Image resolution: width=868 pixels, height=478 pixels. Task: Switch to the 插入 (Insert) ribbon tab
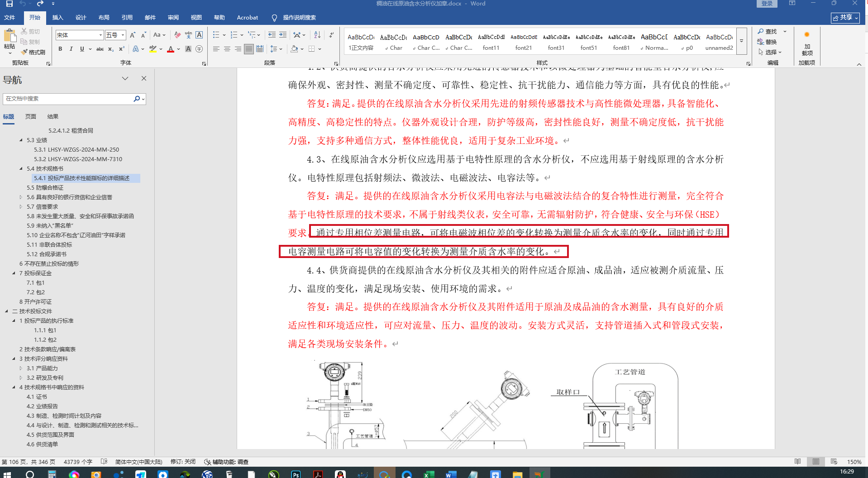pos(57,18)
